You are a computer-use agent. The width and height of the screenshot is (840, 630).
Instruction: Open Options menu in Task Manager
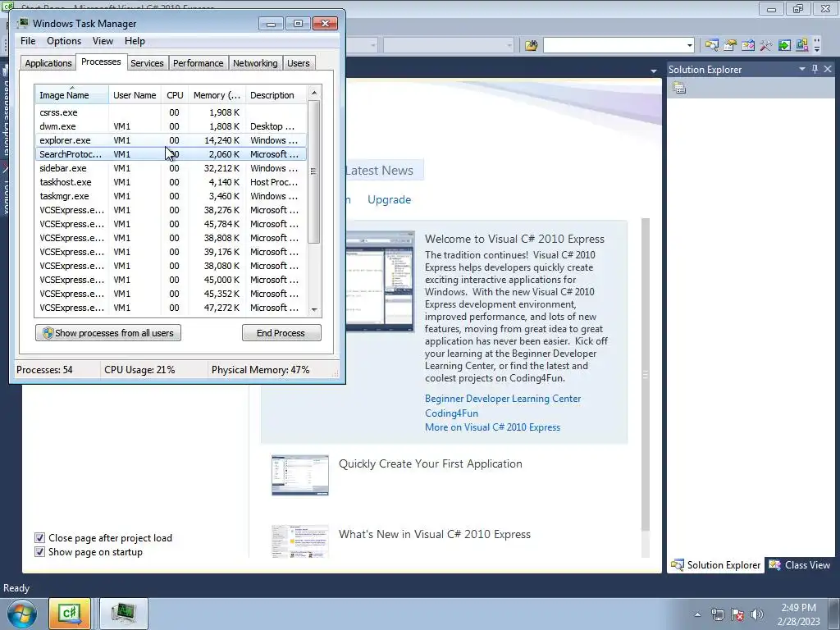[x=64, y=41]
